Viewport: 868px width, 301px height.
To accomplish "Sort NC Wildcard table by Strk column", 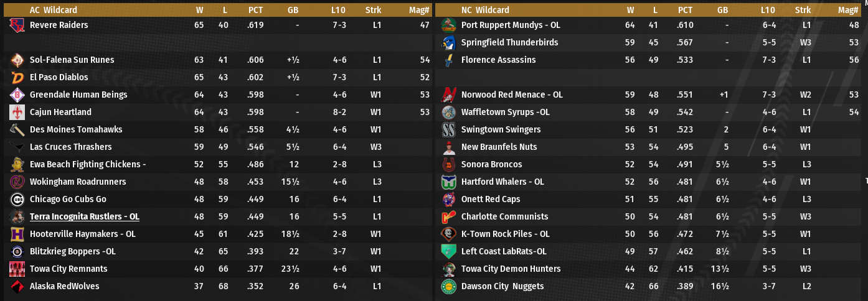I will click(803, 10).
